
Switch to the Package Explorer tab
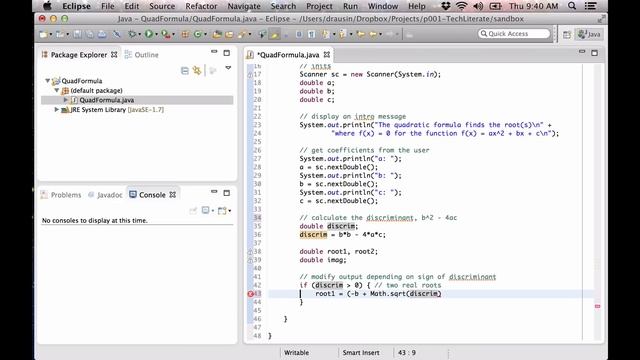(x=79, y=55)
